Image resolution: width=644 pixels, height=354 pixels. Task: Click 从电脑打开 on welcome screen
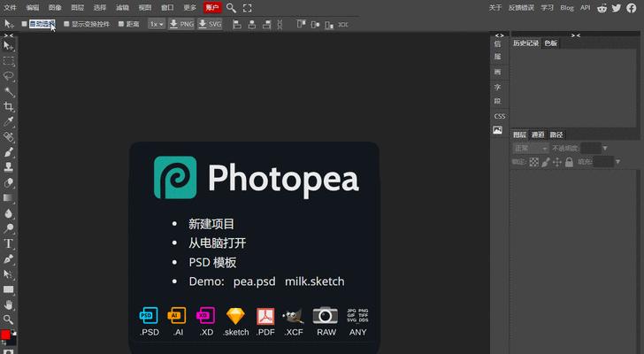pyautogui.click(x=218, y=243)
